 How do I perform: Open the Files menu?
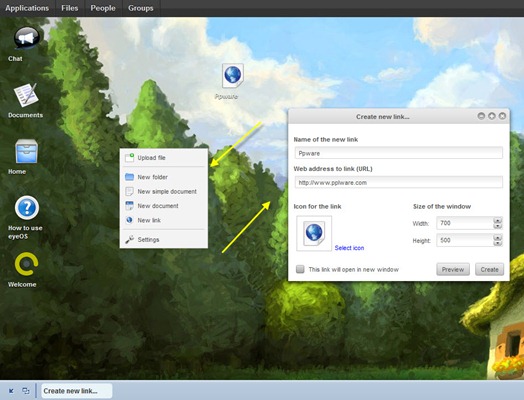[x=70, y=8]
